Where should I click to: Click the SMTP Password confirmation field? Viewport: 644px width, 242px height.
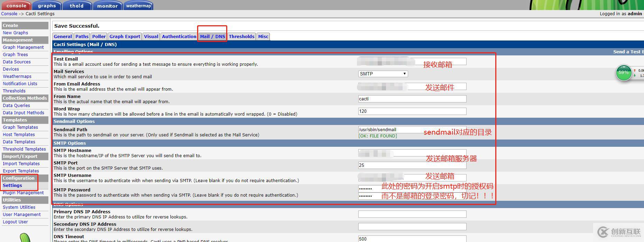[x=412, y=196]
